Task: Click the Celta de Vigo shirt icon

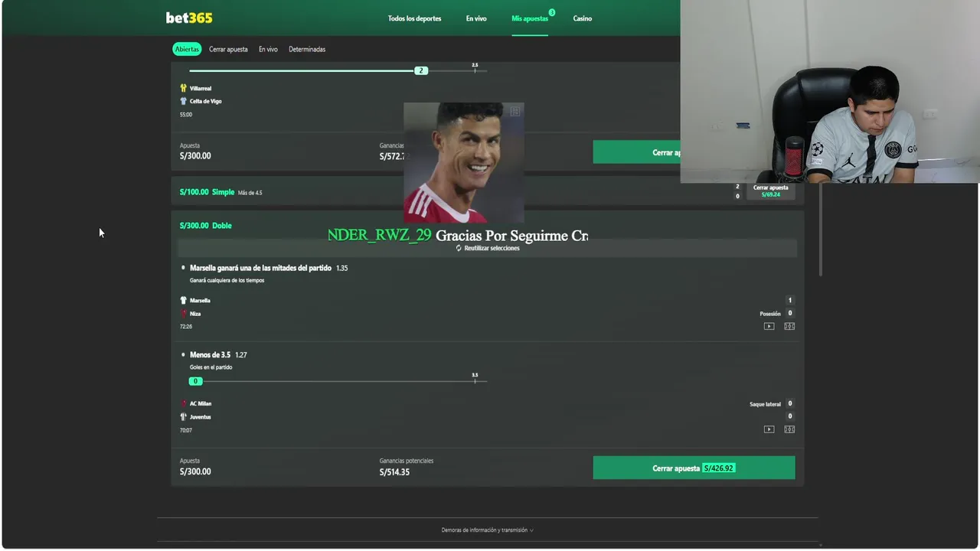Action: click(184, 101)
